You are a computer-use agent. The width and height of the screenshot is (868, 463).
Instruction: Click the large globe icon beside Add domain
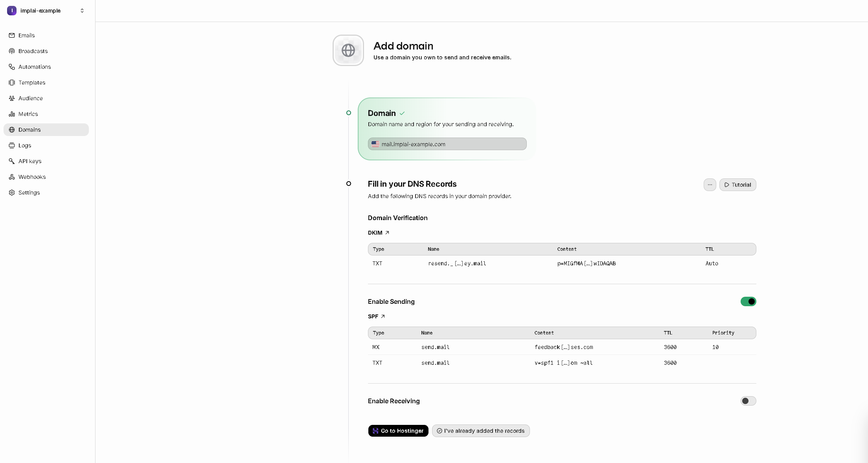tap(348, 50)
